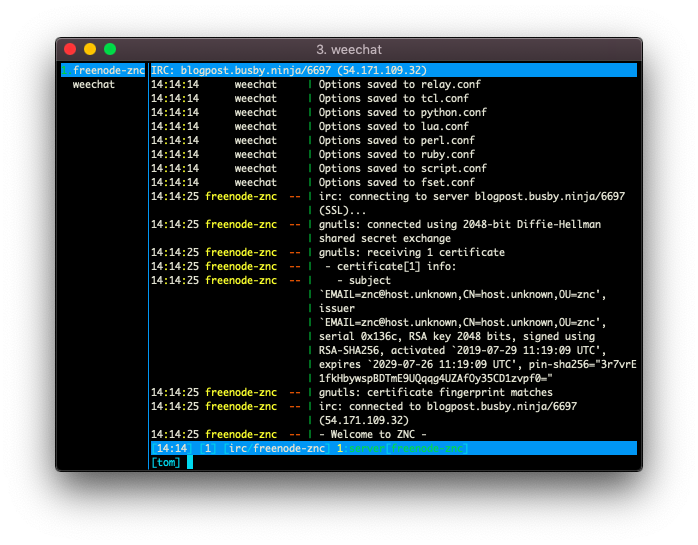Click the '(SSL)...' continuation line
This screenshot has width=698, height=545.
[342, 211]
